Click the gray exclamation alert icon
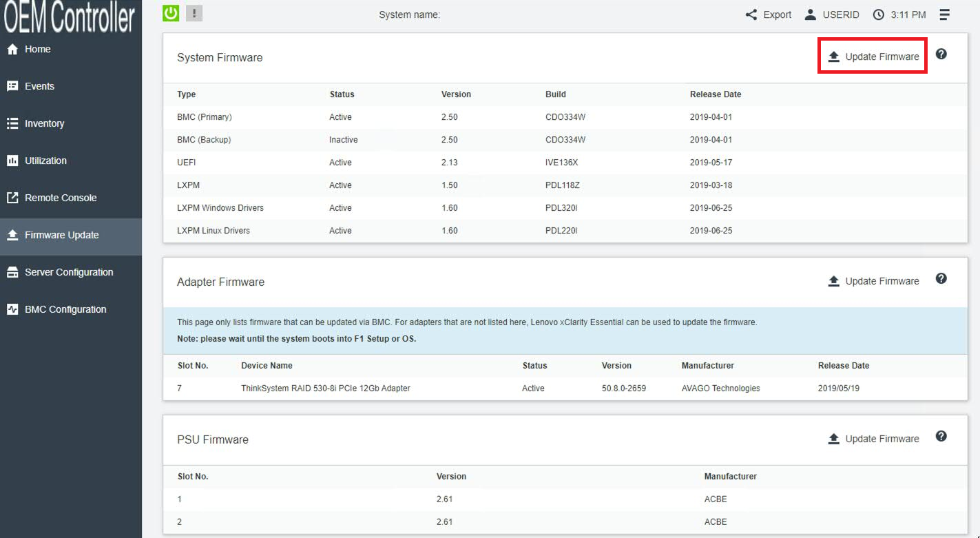The height and width of the screenshot is (538, 980). click(x=194, y=13)
